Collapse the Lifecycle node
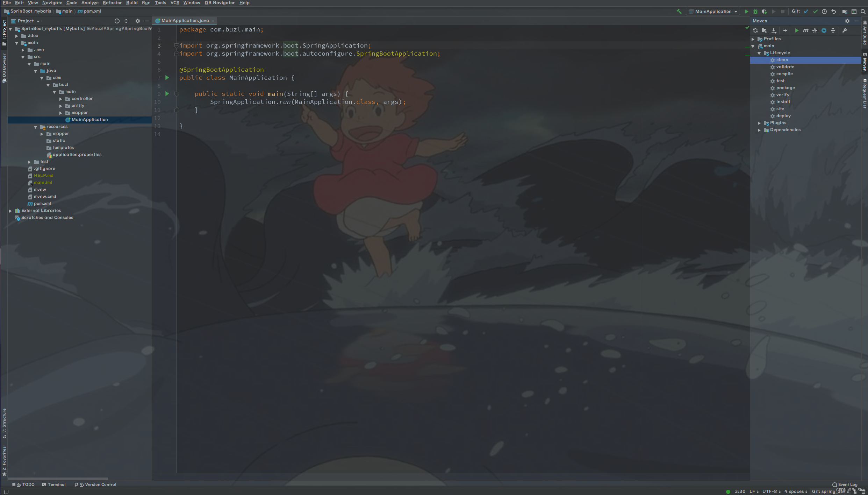Viewport: 868px width, 495px height. click(x=759, y=53)
